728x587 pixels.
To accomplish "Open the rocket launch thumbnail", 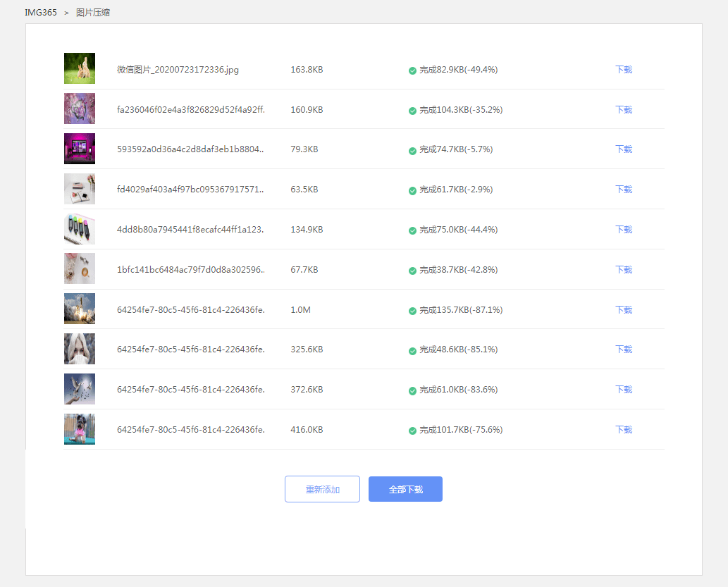I will coord(80,309).
